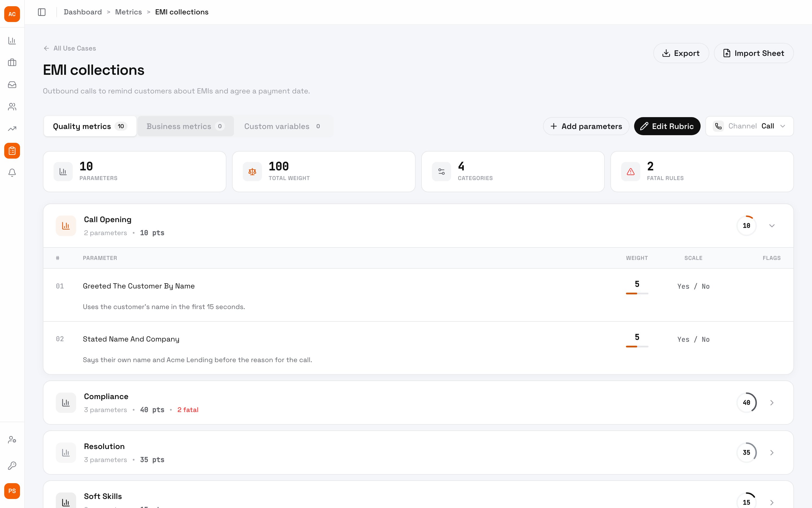Switch to Business metrics tab

pyautogui.click(x=186, y=126)
